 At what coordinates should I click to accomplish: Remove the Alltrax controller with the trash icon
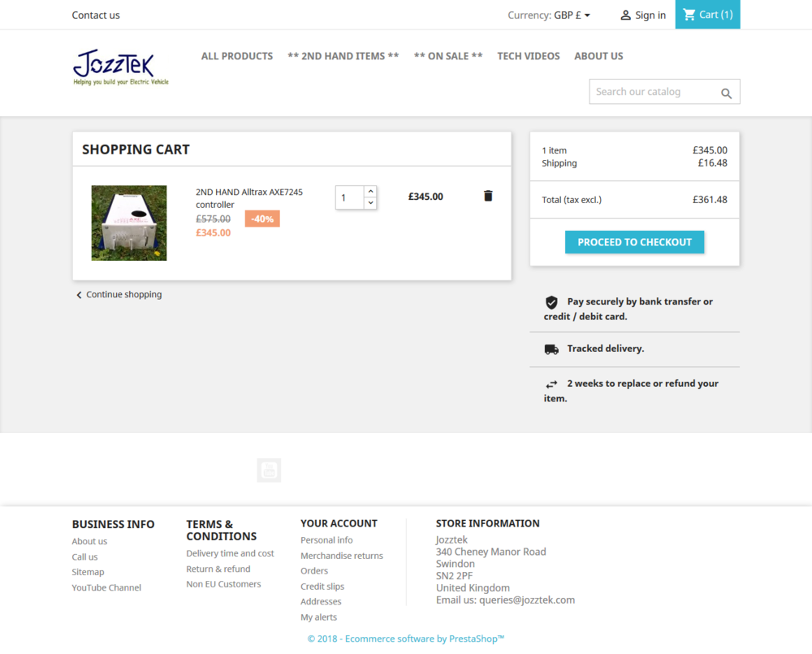pos(487,196)
